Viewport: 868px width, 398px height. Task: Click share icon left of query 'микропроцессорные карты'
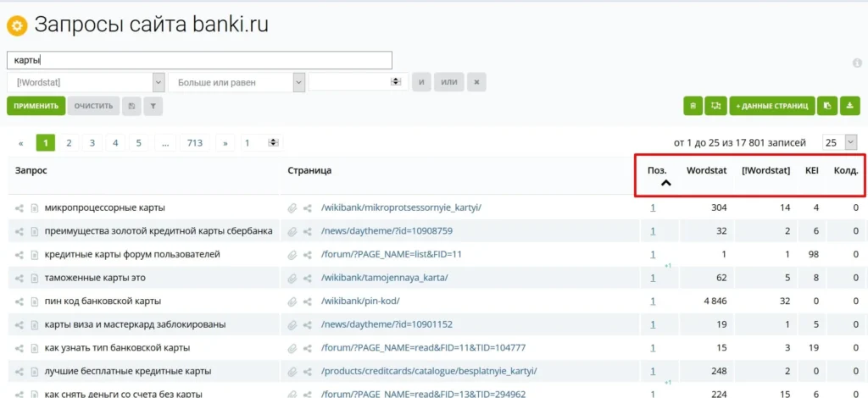click(19, 208)
